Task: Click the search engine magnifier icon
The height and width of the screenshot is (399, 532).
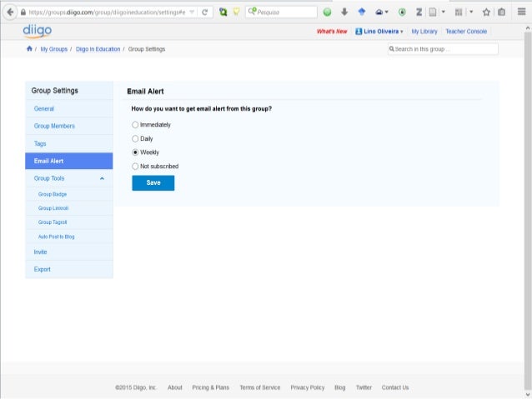Action: click(252, 12)
